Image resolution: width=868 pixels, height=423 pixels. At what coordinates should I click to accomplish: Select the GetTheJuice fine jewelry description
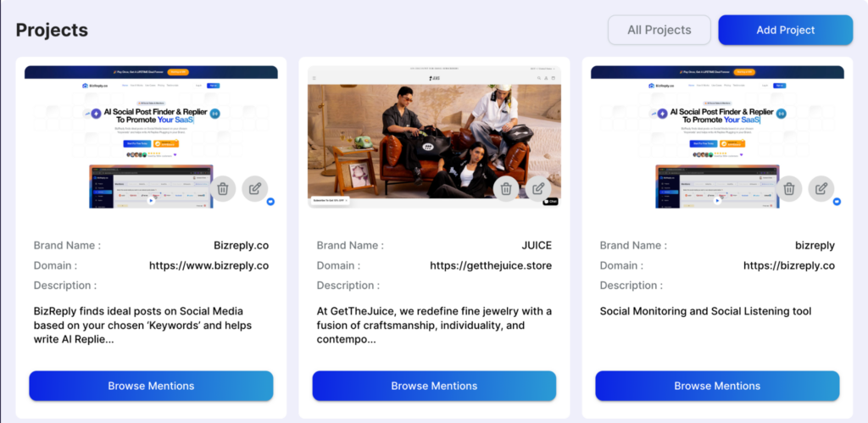434,326
